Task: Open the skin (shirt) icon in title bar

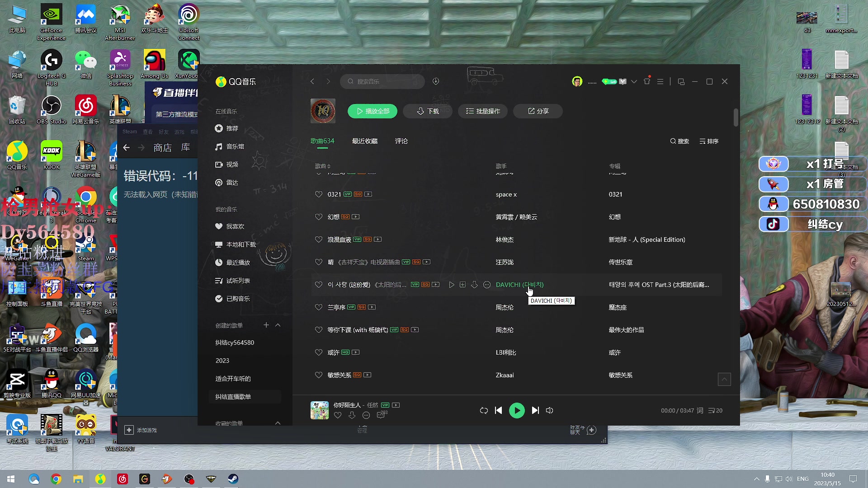Action: click(647, 81)
